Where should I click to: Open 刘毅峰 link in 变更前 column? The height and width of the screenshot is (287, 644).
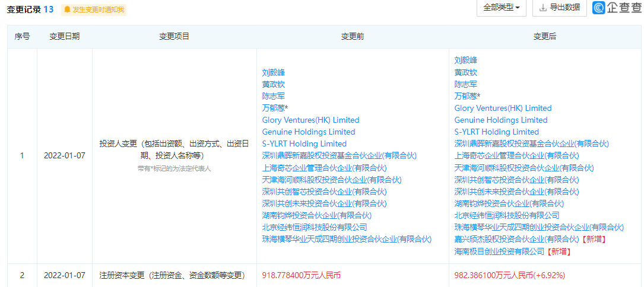274,73
